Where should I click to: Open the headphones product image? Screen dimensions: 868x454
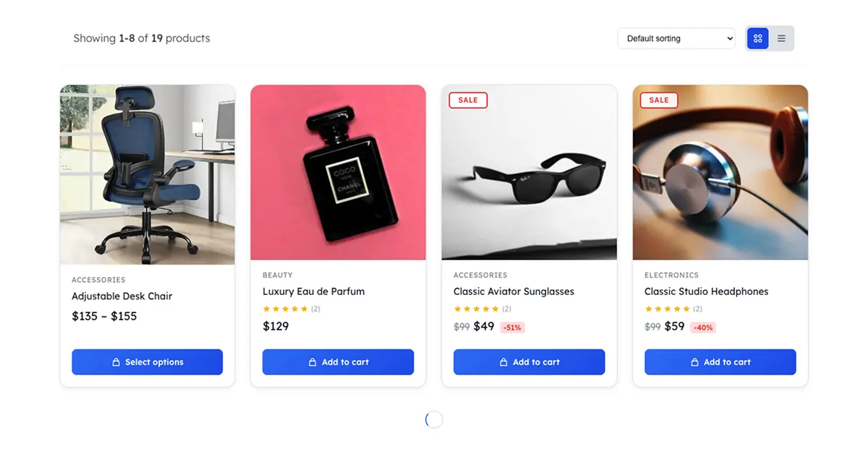click(720, 173)
